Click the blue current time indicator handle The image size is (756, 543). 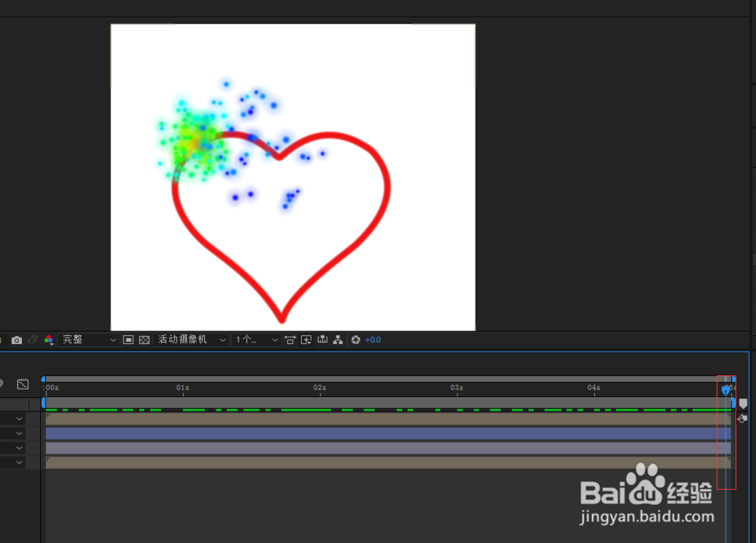726,390
